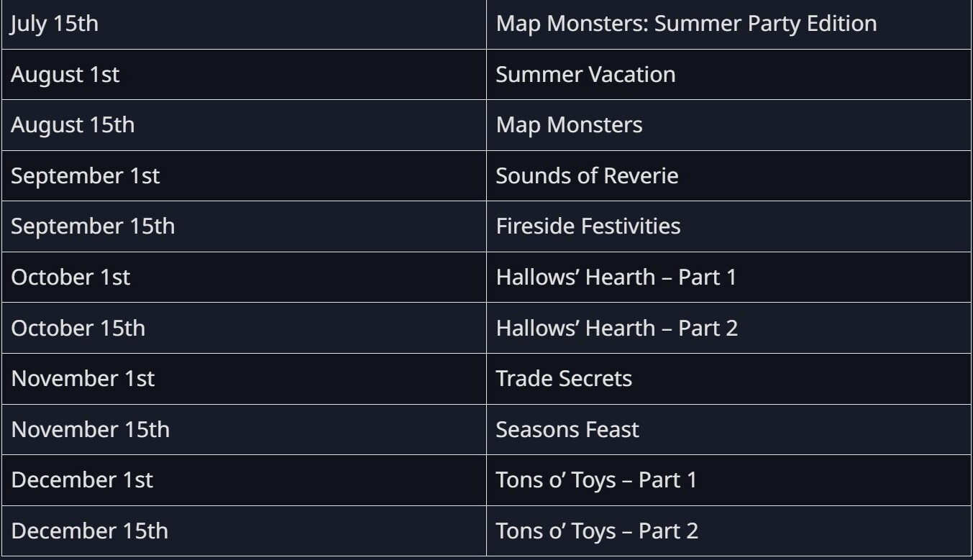Screen dimensions: 973x560
Task: Select the Summer Vacation event cell
Action: (585, 74)
